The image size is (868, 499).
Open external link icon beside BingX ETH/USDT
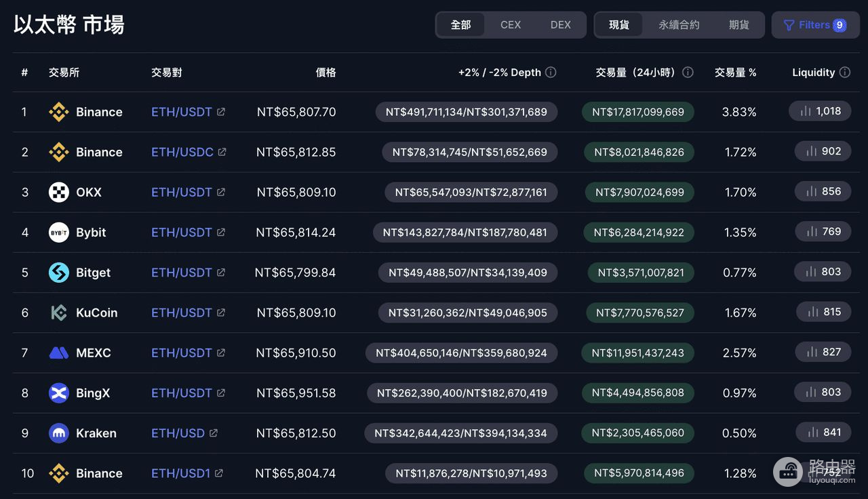click(221, 393)
